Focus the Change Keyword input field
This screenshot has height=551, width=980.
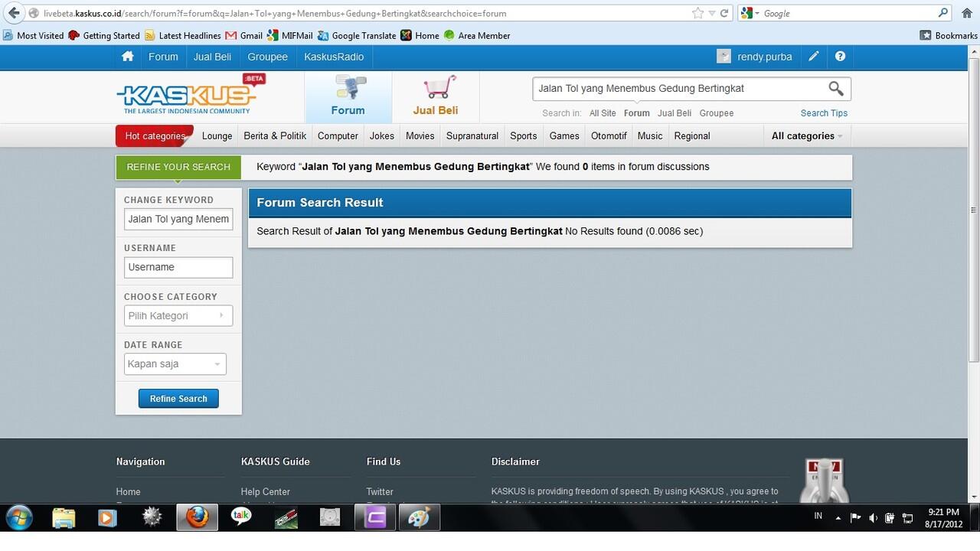pos(178,219)
